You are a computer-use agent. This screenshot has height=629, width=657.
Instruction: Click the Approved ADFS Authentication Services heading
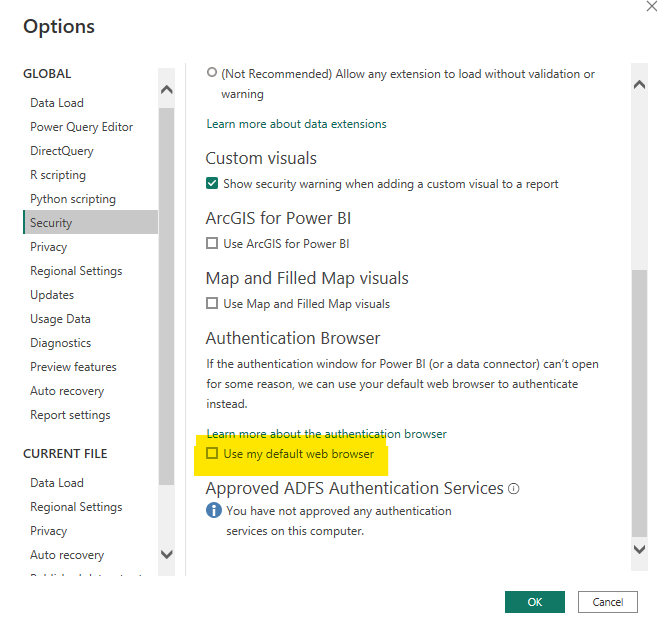tap(354, 489)
